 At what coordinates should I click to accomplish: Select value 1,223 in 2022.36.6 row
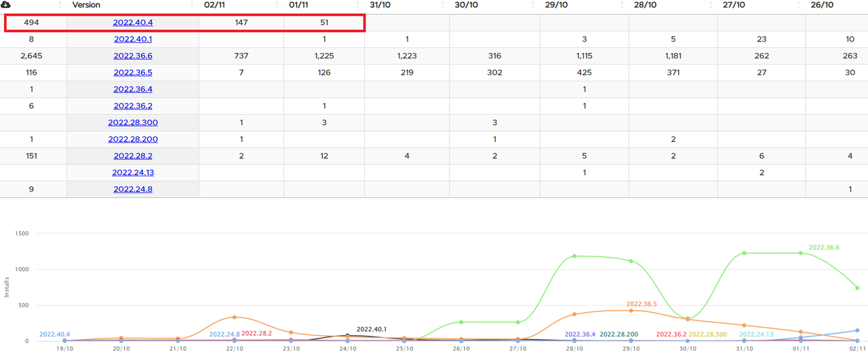pos(407,56)
